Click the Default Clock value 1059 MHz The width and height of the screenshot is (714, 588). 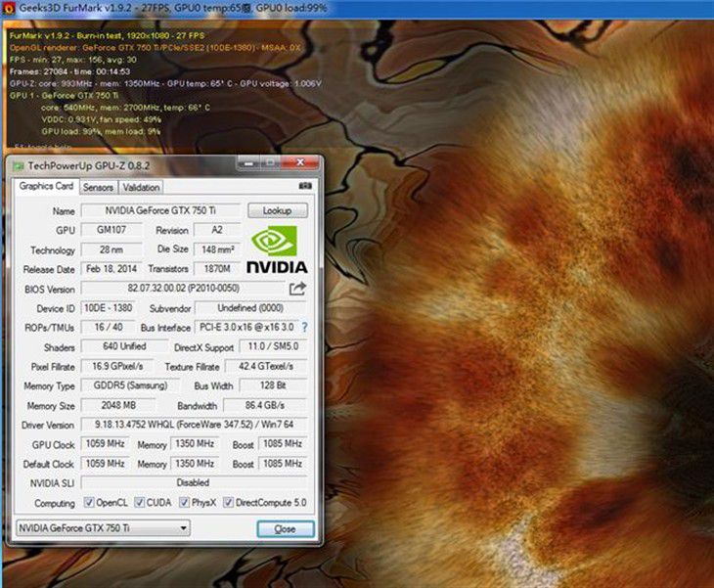pos(106,463)
